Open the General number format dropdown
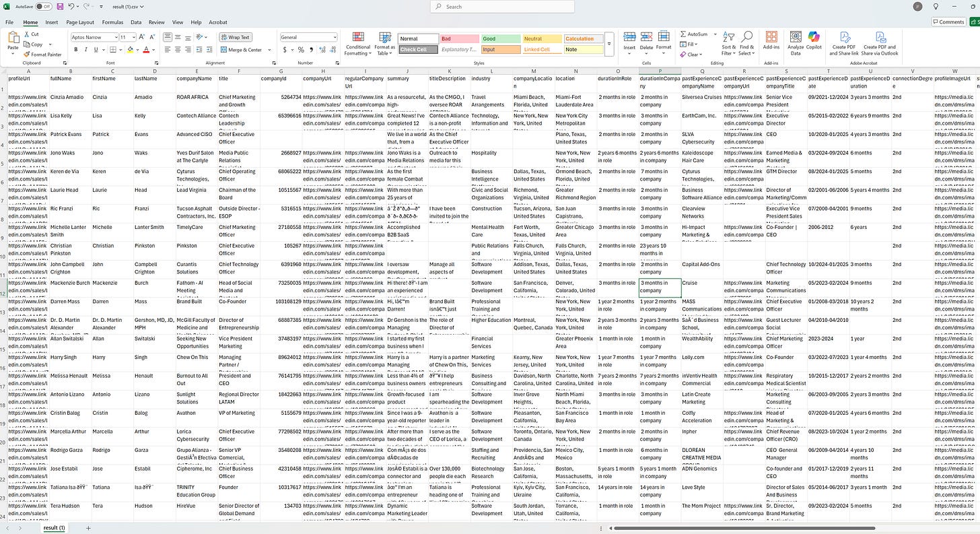The image size is (980, 534). pyautogui.click(x=335, y=37)
